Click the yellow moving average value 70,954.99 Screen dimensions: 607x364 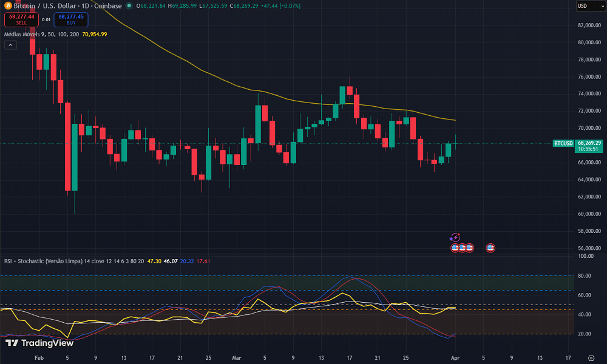tap(95, 34)
